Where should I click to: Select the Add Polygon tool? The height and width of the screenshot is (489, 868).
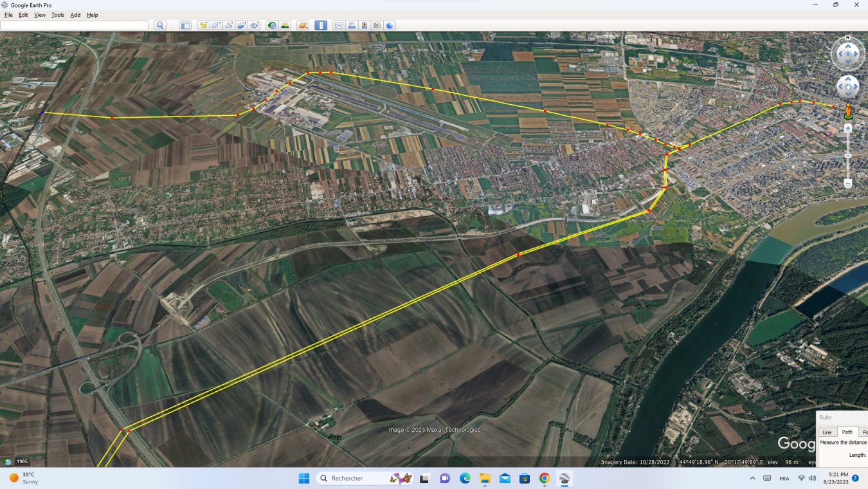pyautogui.click(x=216, y=26)
